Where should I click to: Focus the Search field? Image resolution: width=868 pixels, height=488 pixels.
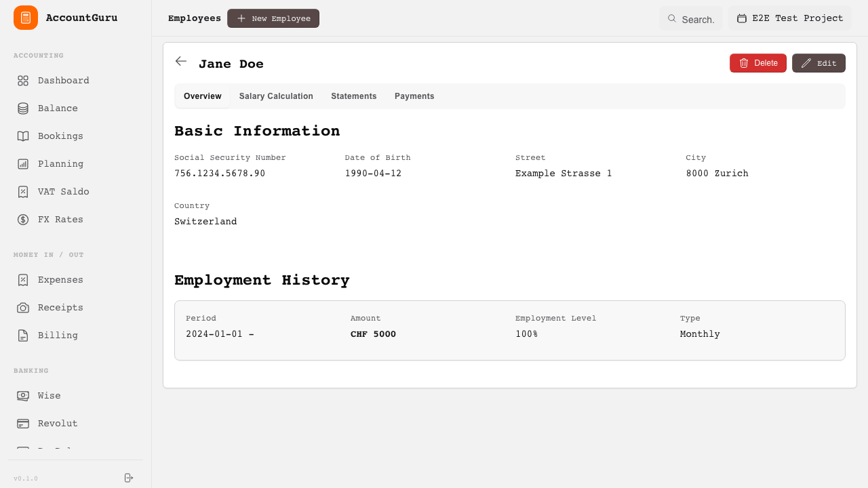(x=691, y=19)
